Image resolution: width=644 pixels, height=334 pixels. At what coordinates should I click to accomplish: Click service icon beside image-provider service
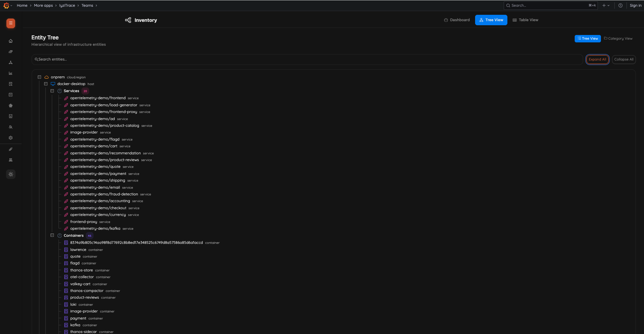(66, 133)
